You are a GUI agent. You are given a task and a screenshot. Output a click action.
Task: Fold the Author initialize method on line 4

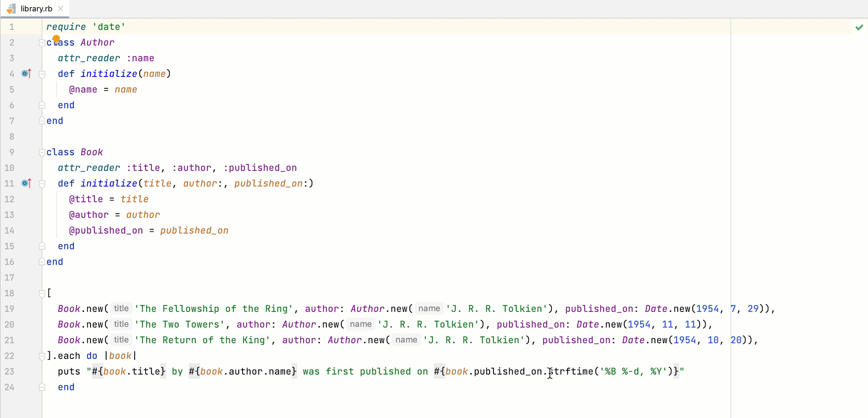click(42, 74)
